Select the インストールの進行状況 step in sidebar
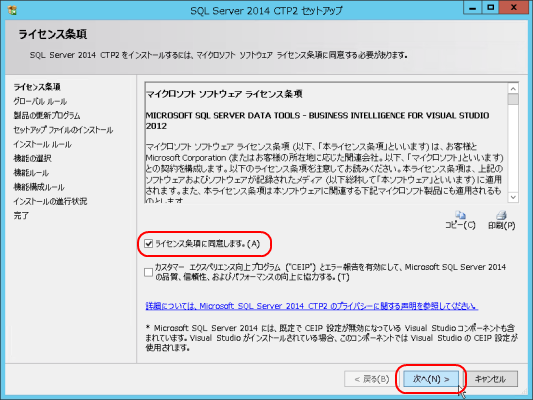Viewport: 533px width, 400px height. coord(50,201)
